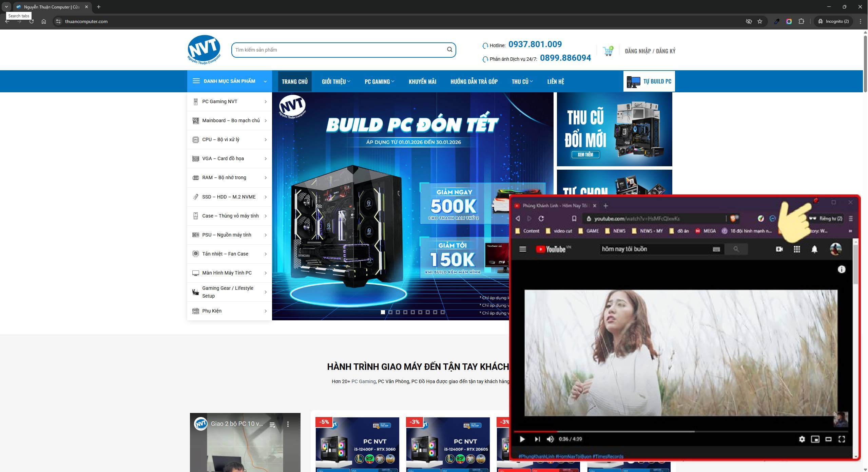Open the browser extensions puzzle icon
This screenshot has width=868, height=472.
tap(801, 21)
